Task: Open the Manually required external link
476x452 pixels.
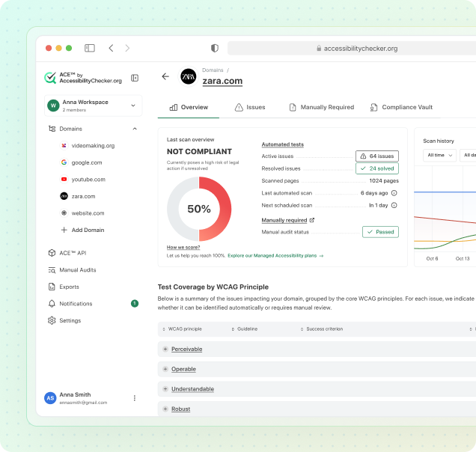Action: [x=288, y=220]
